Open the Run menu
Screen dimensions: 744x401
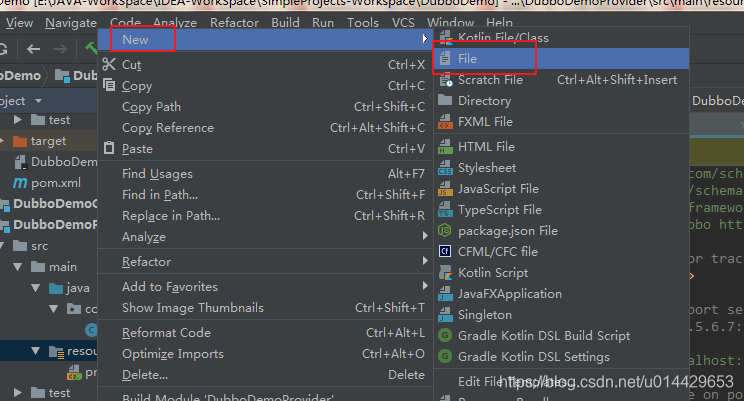click(x=323, y=23)
